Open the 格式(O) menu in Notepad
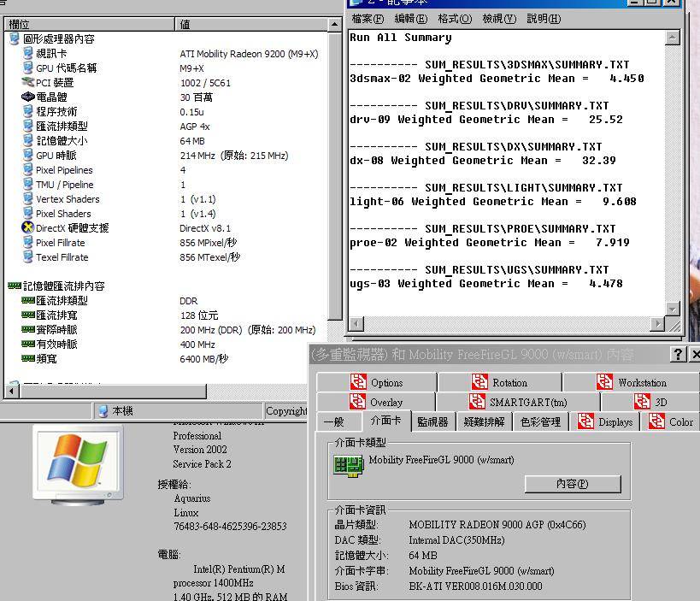The width and height of the screenshot is (700, 601). pyautogui.click(x=455, y=19)
